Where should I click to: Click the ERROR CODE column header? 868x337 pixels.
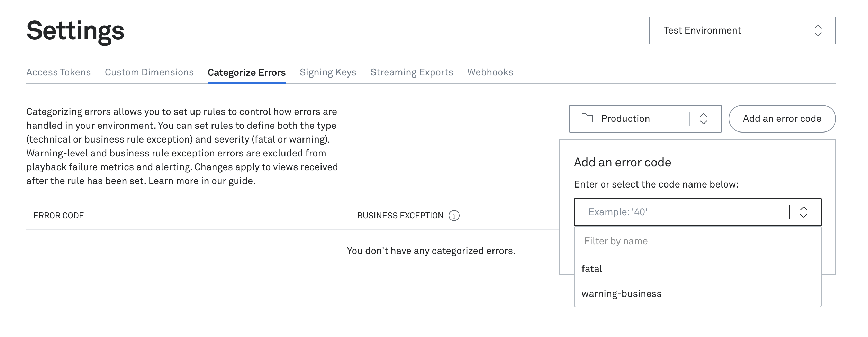[58, 216]
